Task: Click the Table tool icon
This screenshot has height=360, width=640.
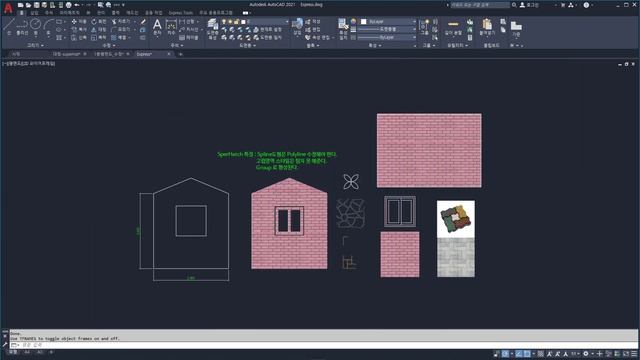Action: pos(182,37)
